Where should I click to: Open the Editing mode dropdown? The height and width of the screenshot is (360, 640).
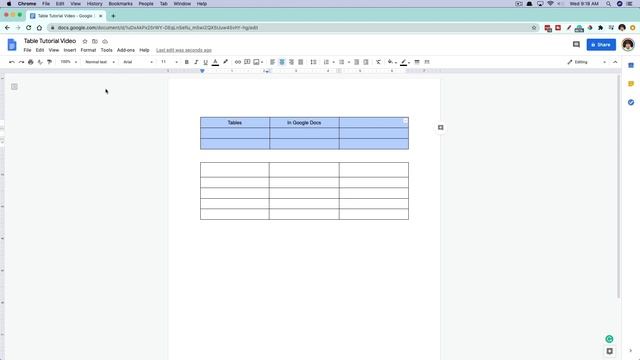pos(586,62)
